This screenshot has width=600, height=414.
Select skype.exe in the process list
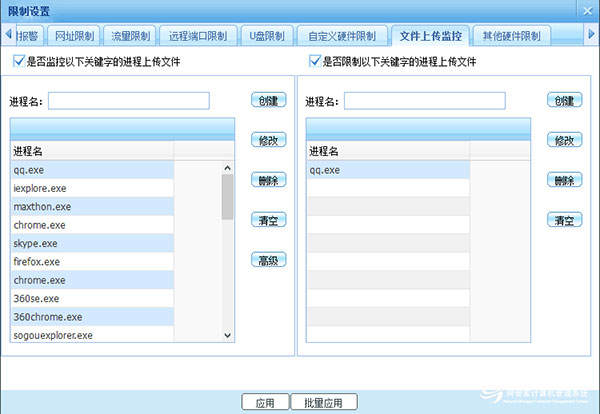coord(92,243)
